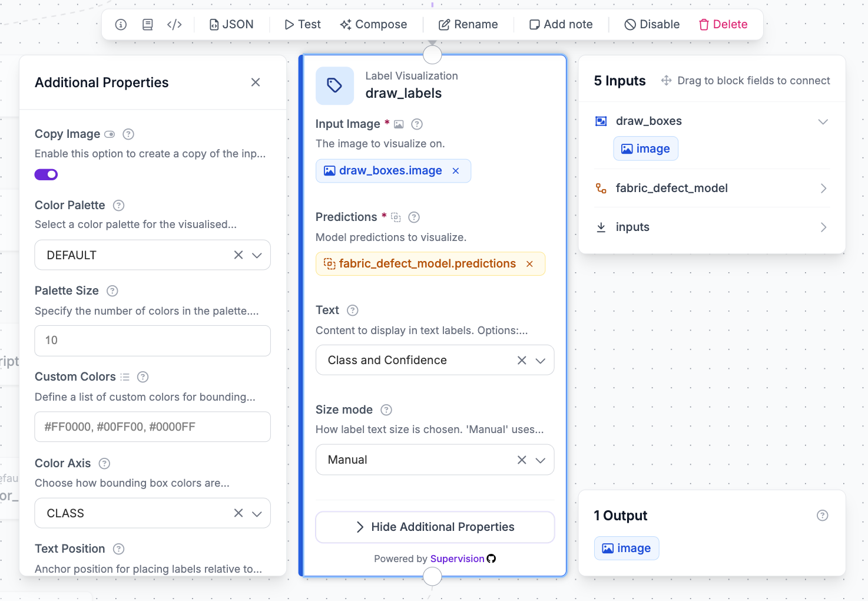Close the Additional Properties panel
Screen dimensions: 868x601
point(256,82)
